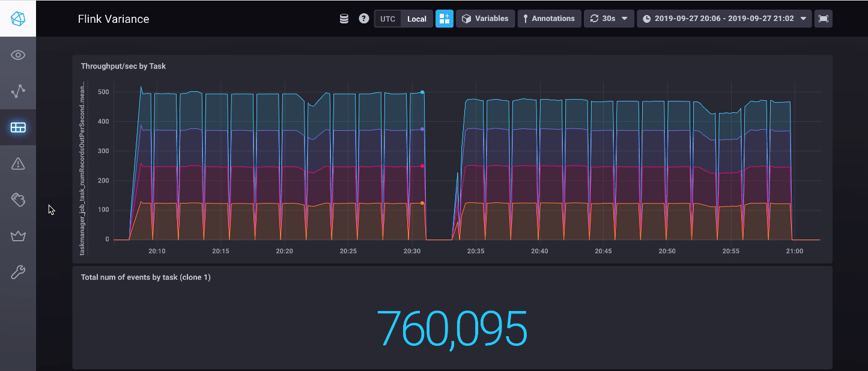The width and height of the screenshot is (868, 371).
Task: Click the Throughput/sec by Task cell title
Action: tap(123, 66)
